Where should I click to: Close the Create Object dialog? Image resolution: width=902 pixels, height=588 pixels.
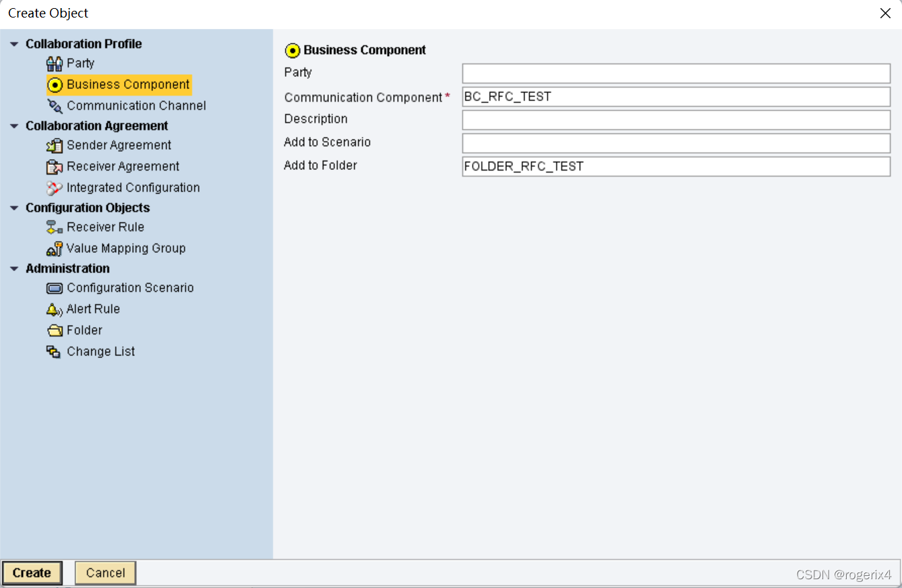(885, 13)
